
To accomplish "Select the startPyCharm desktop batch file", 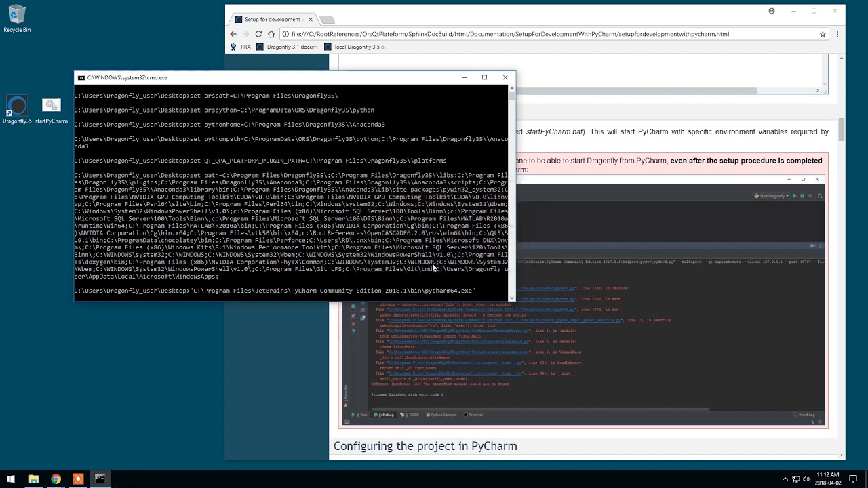I will click(x=52, y=110).
